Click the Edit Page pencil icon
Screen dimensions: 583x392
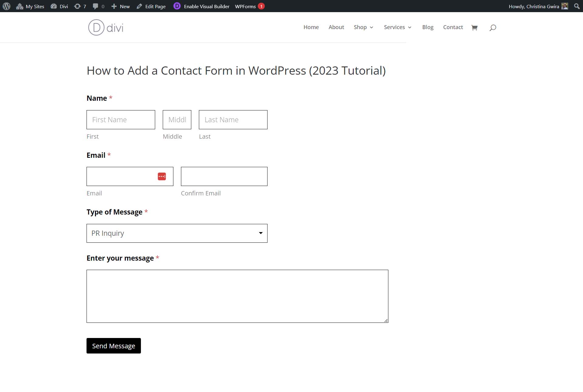coord(139,6)
